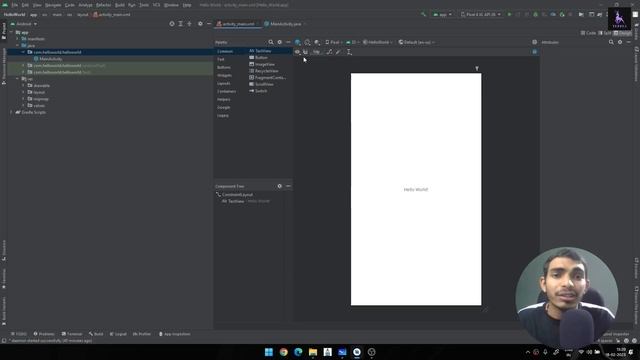The height and width of the screenshot is (360, 640).
Task: Run app with green play button
Action: [x=509, y=14]
